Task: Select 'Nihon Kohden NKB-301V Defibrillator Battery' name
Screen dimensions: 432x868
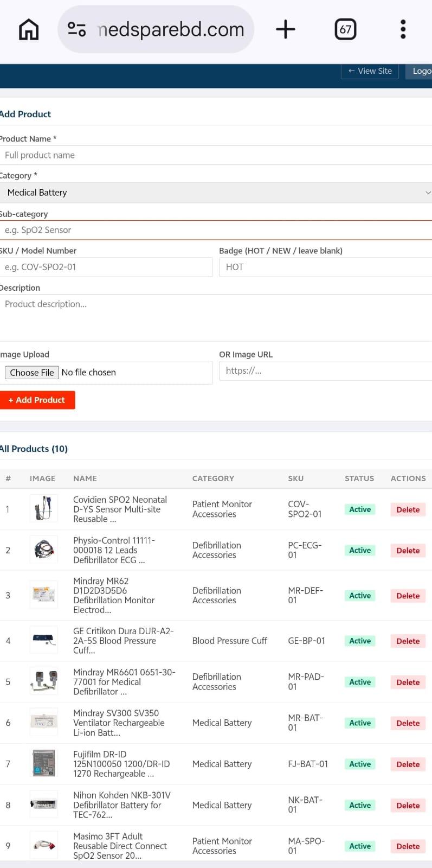Action: 122,805
